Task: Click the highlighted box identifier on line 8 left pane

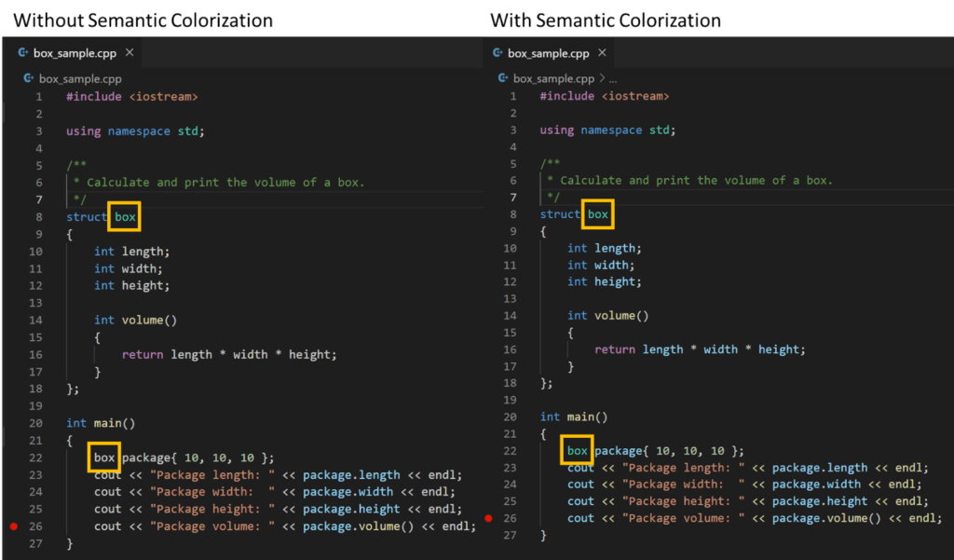Action: click(124, 216)
